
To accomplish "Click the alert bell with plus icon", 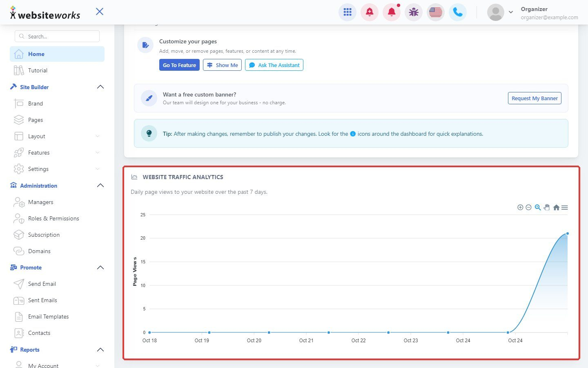I will (x=370, y=12).
